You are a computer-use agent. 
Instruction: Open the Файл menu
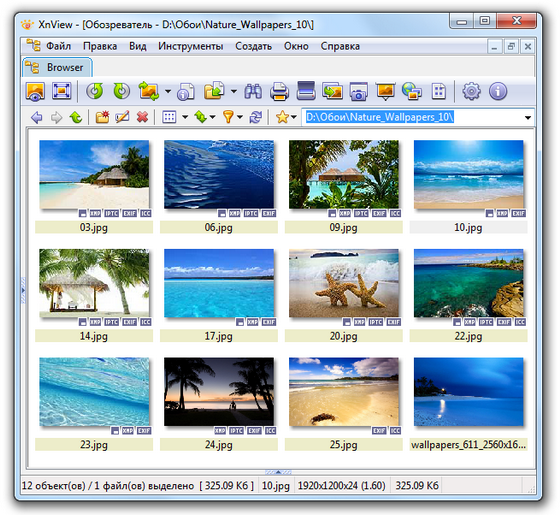(x=59, y=46)
